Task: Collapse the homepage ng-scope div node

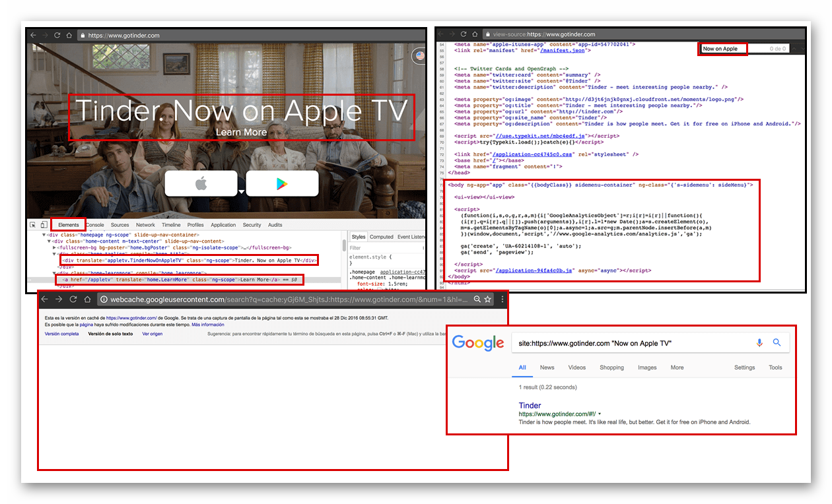Action: point(44,235)
